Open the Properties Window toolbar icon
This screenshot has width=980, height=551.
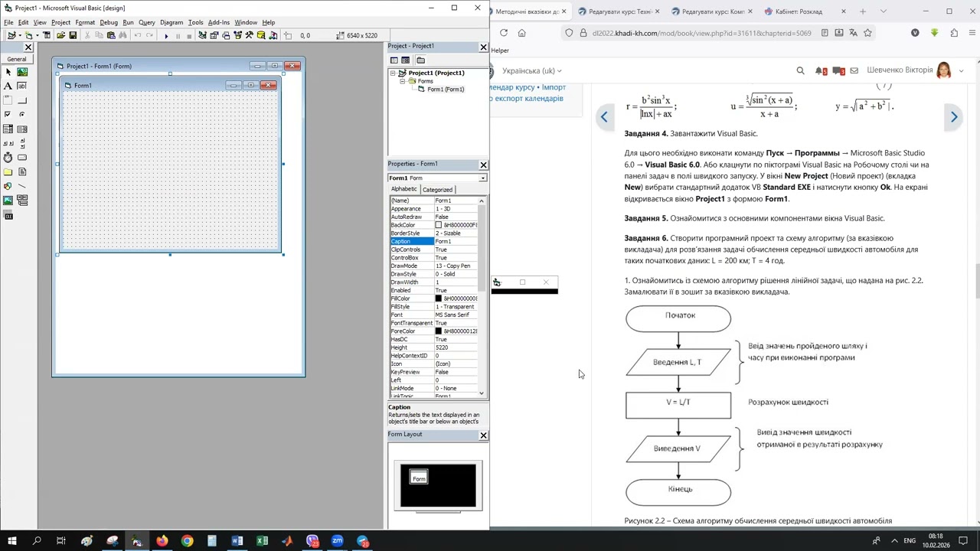pos(214,35)
